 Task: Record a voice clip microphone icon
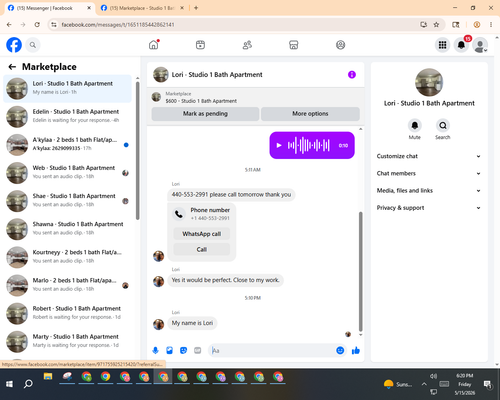click(x=155, y=350)
